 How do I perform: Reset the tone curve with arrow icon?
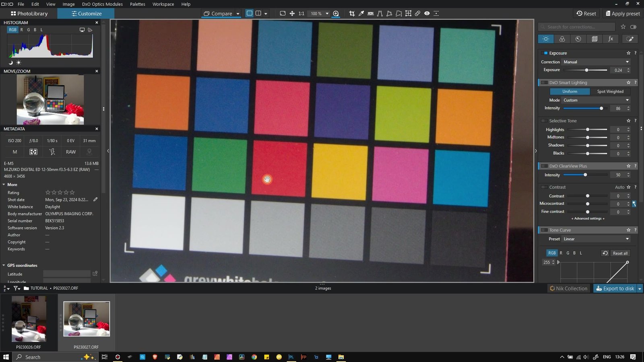(605, 253)
